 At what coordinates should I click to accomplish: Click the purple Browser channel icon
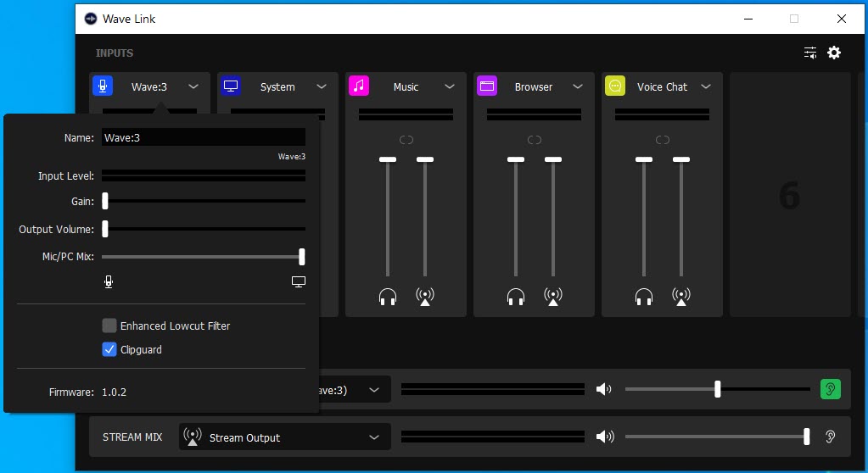(x=486, y=86)
